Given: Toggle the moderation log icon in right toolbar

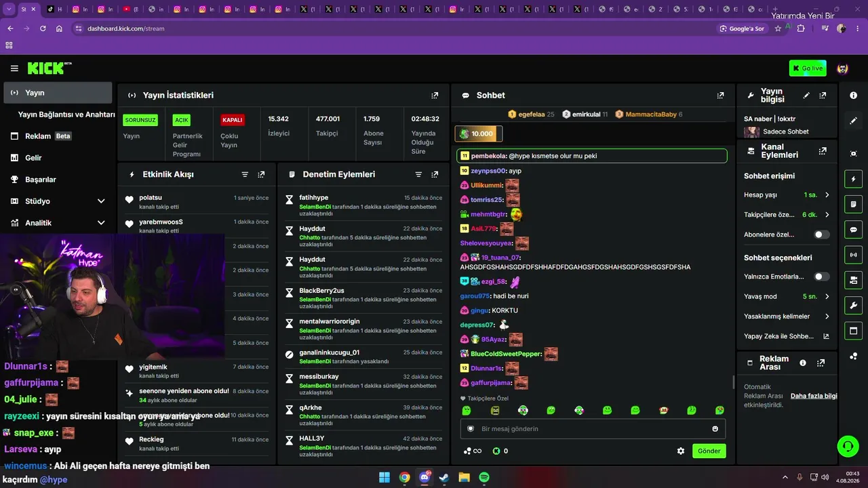Looking at the screenshot, I should click(x=853, y=204).
